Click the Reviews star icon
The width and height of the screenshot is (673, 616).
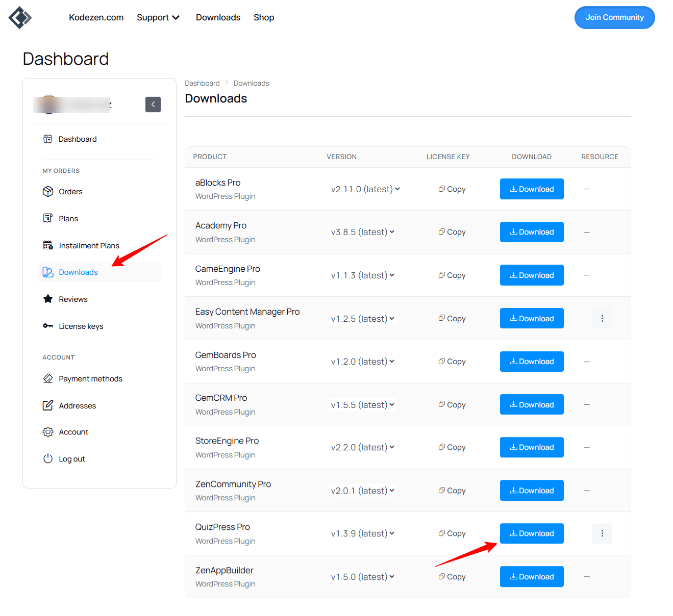48,299
